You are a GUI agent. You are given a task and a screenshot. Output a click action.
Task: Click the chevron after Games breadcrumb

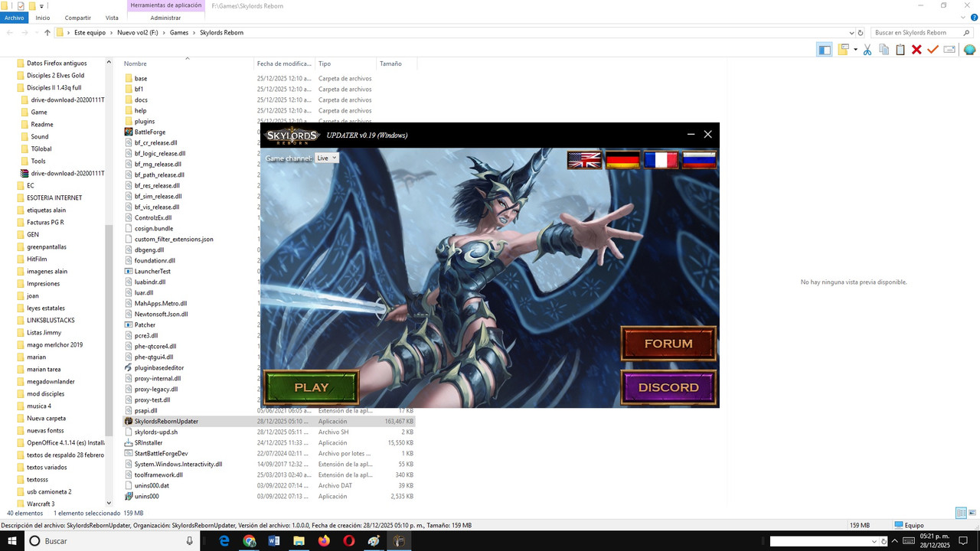point(194,33)
